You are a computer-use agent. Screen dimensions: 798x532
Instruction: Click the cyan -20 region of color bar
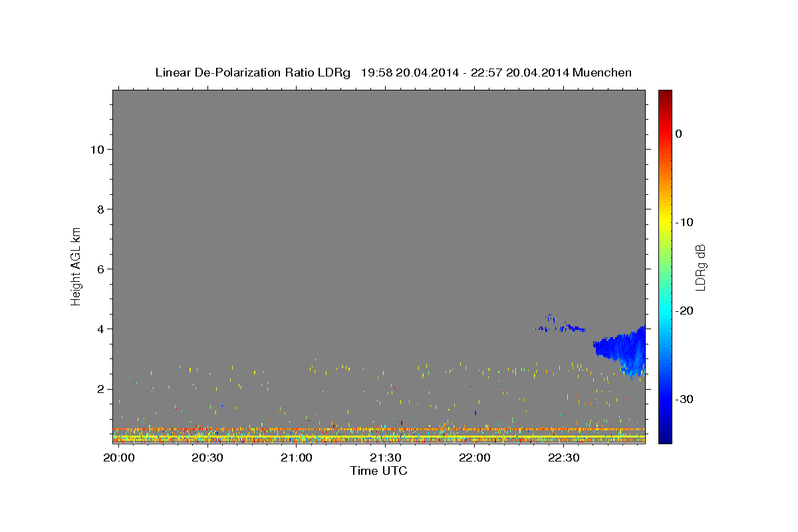click(x=665, y=311)
